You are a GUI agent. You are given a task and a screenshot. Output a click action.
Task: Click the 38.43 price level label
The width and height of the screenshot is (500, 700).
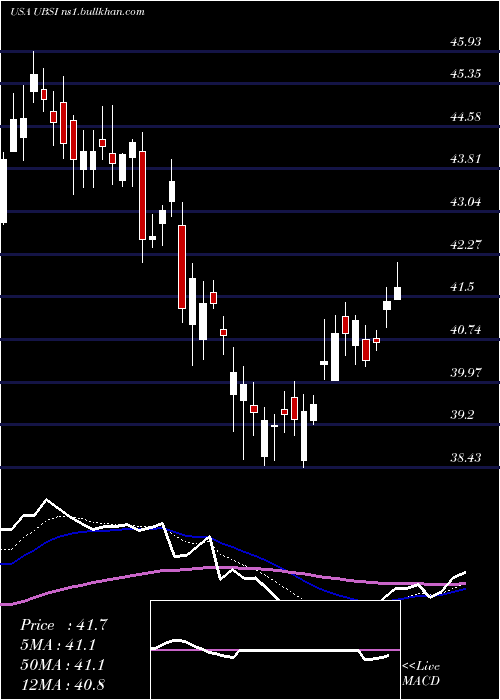[x=466, y=458]
